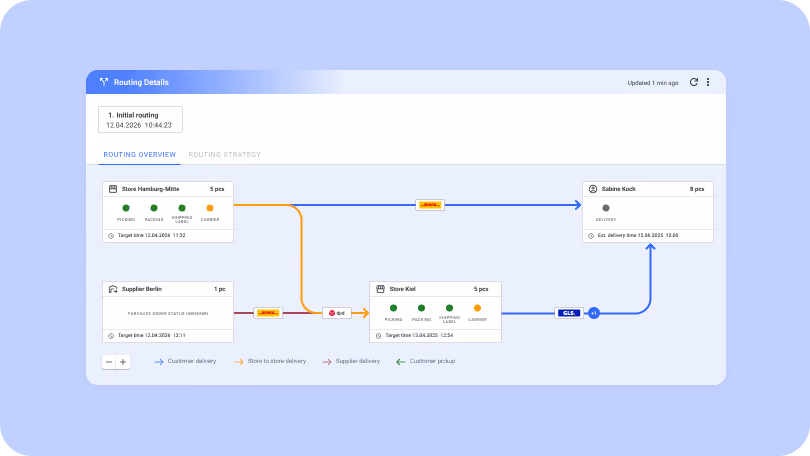This screenshot has width=810, height=456.
Task: Click the dpd carrier badge
Action: pos(337,313)
